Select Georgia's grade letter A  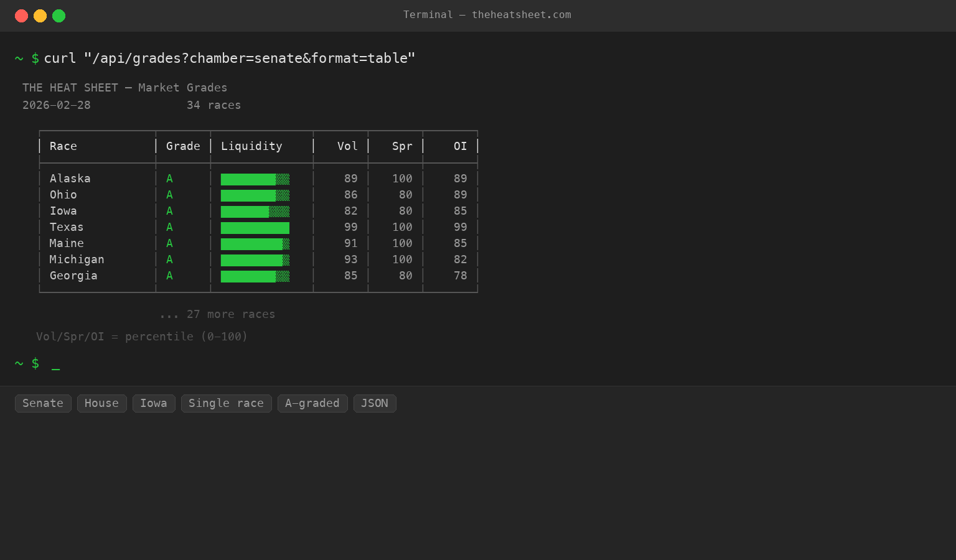click(x=169, y=275)
